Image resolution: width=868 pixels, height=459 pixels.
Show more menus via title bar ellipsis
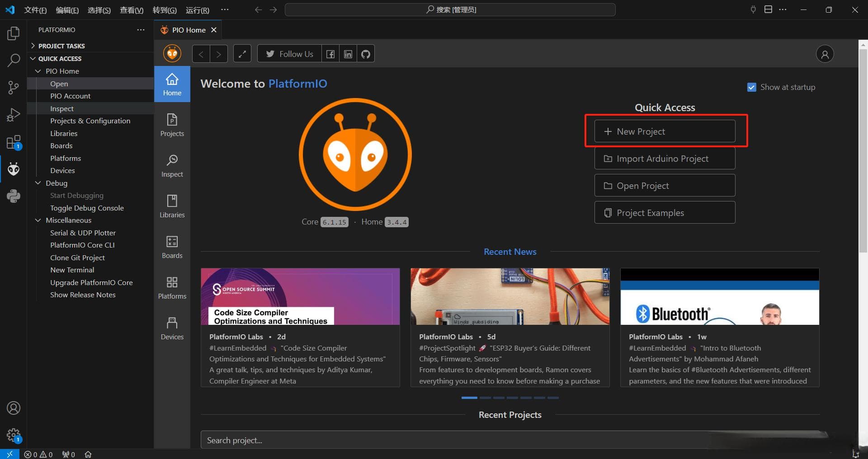(x=225, y=9)
